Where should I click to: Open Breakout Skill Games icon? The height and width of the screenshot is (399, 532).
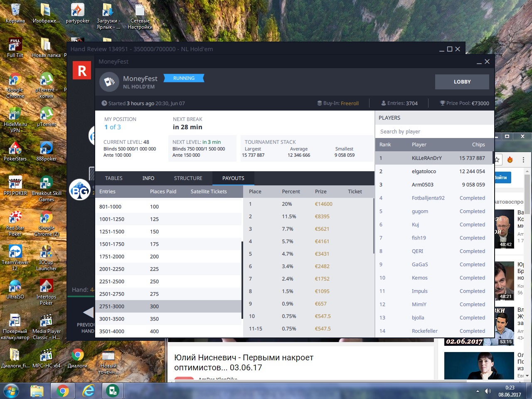click(46, 189)
